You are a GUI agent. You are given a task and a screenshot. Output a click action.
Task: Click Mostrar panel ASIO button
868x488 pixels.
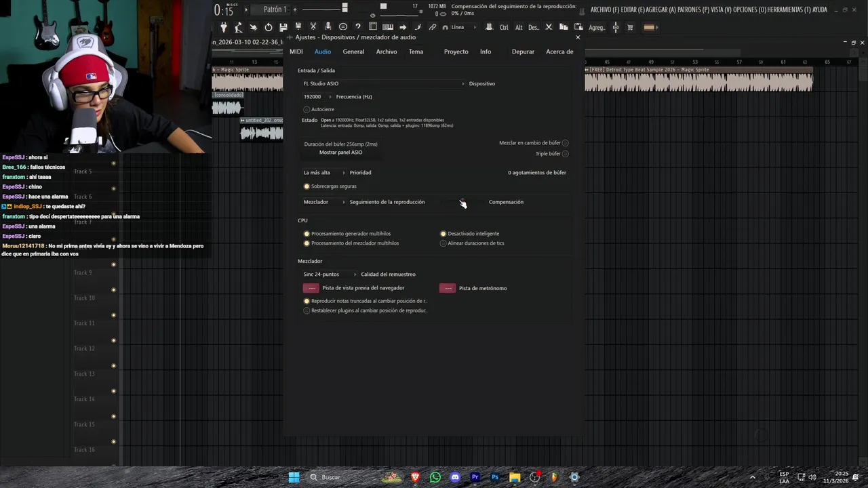point(340,152)
